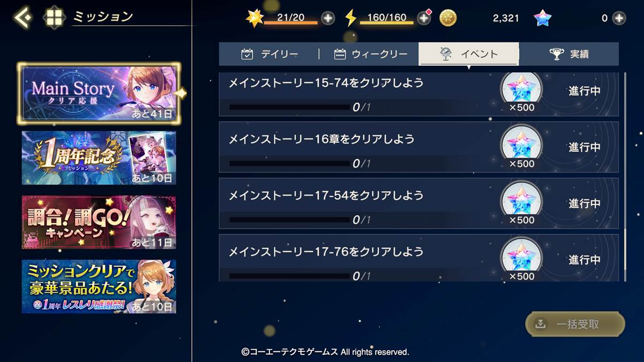Click the gold coin currency icon
Screen dimensions: 644x362
[448, 18]
